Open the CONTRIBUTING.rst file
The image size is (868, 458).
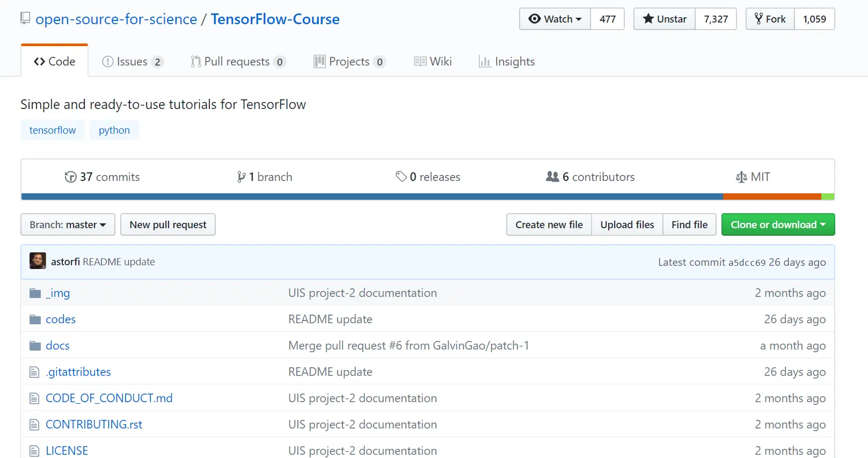pyautogui.click(x=94, y=425)
